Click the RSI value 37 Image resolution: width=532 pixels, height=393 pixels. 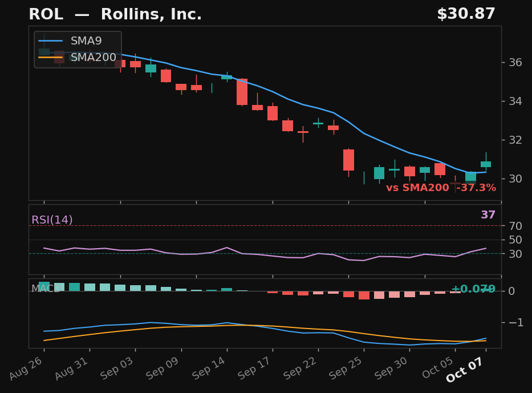(488, 214)
